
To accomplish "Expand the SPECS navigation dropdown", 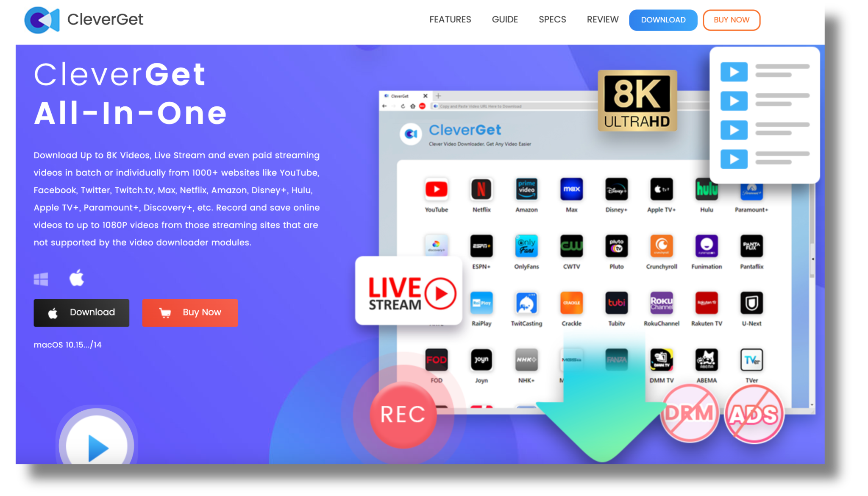I will pos(551,20).
